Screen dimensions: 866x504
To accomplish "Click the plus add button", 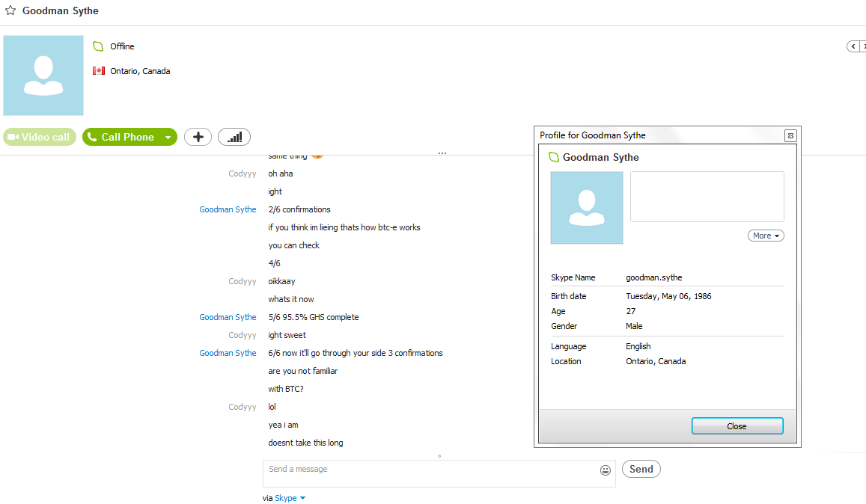I will pyautogui.click(x=198, y=137).
